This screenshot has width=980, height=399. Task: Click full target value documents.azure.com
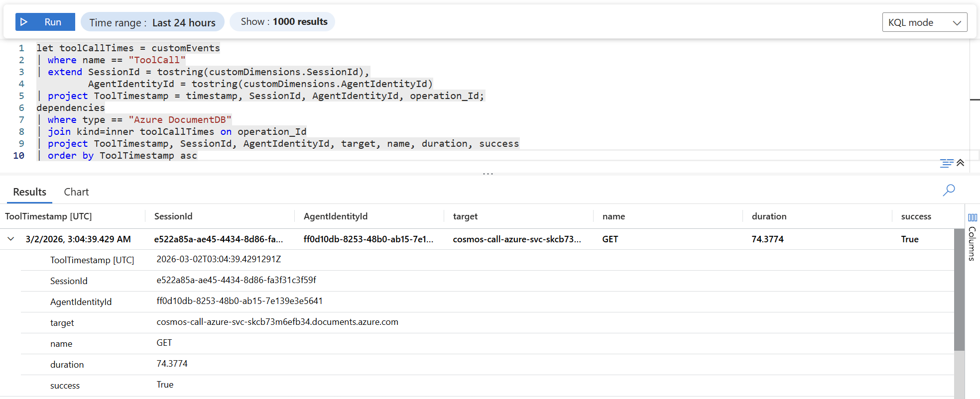277,322
